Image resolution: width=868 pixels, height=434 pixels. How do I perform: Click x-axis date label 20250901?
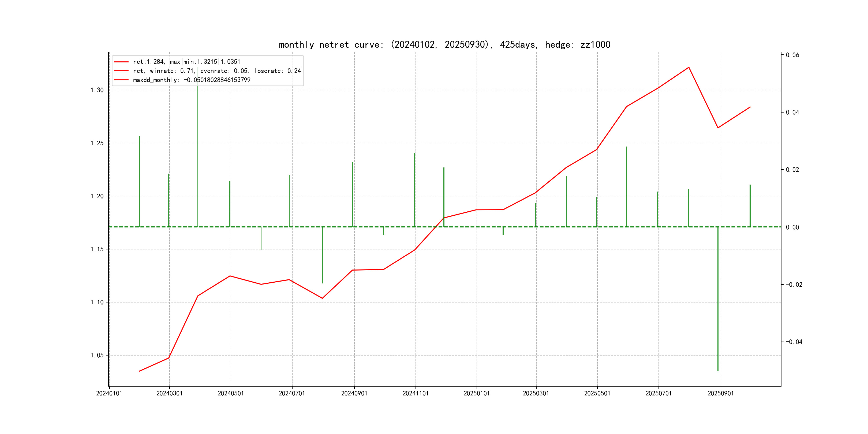coord(720,393)
